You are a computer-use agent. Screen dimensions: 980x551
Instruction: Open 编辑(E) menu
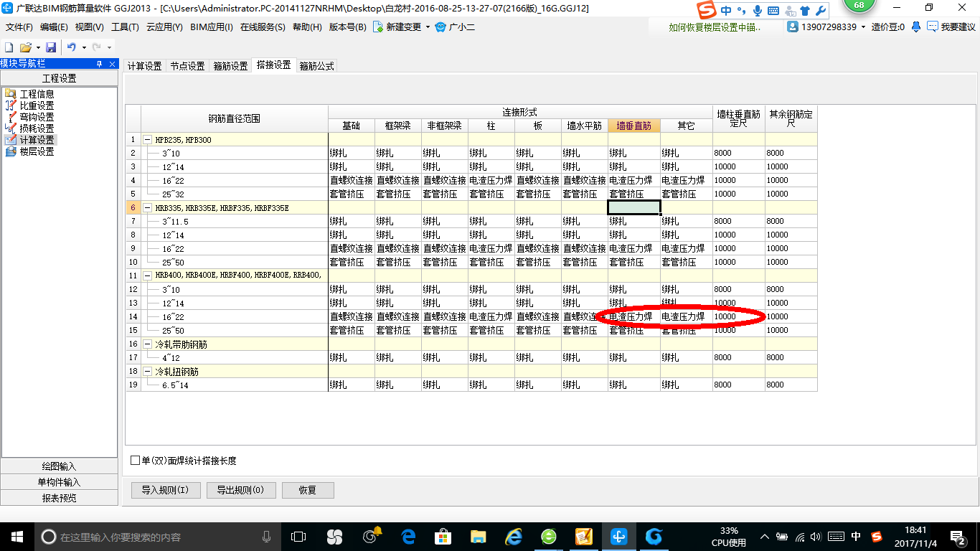54,27
